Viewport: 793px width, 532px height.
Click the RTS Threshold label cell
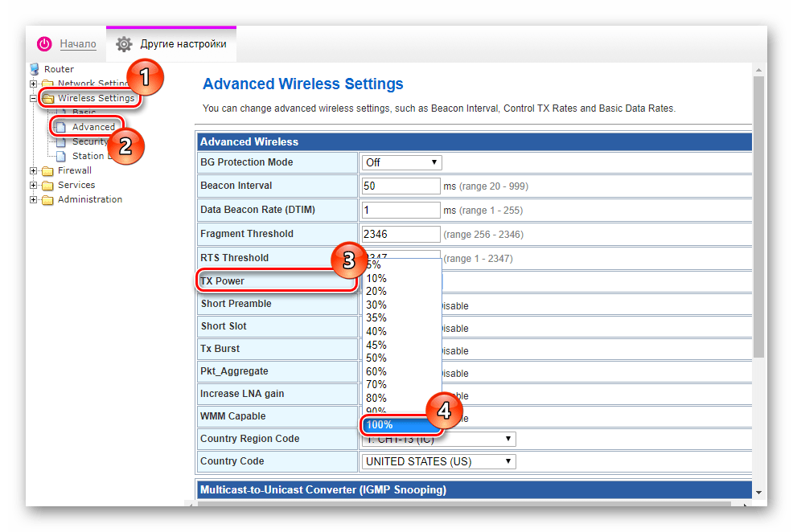[277, 258]
